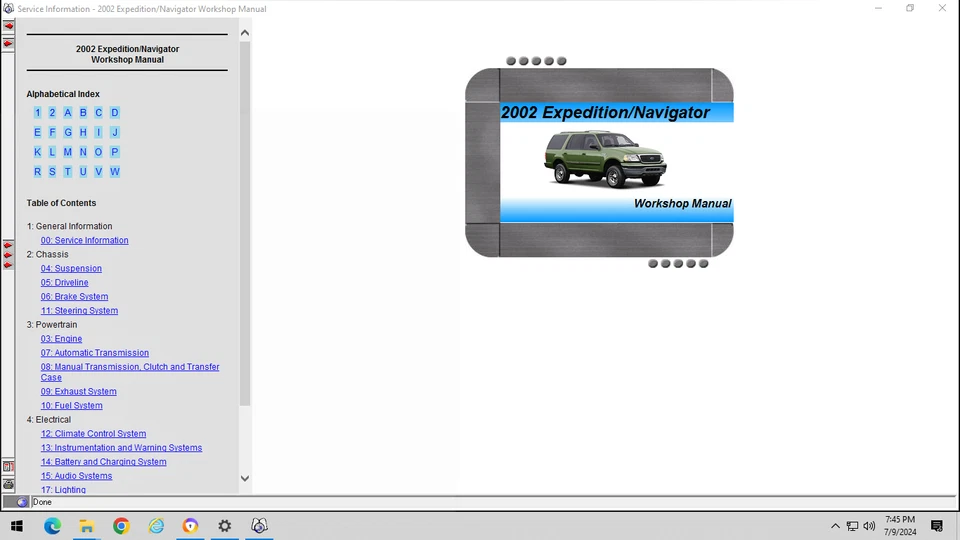Go to index letter N
Image resolution: width=960 pixels, height=540 pixels.
(83, 152)
